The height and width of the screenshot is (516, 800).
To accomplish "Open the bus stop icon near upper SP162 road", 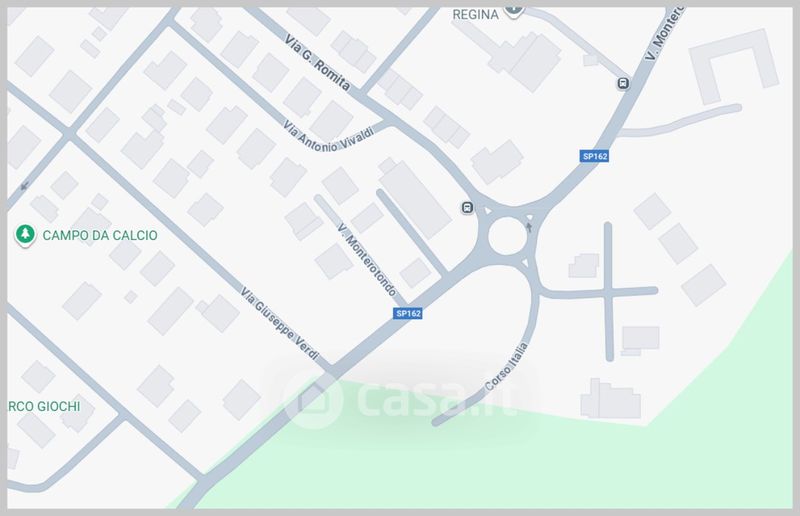I will point(622,83).
